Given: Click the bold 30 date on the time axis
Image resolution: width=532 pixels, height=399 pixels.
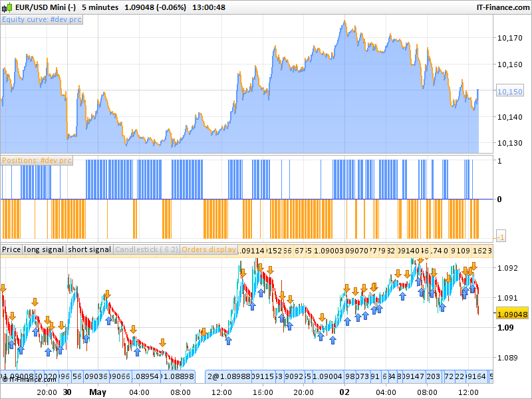Looking at the screenshot, I should pyautogui.click(x=67, y=392).
